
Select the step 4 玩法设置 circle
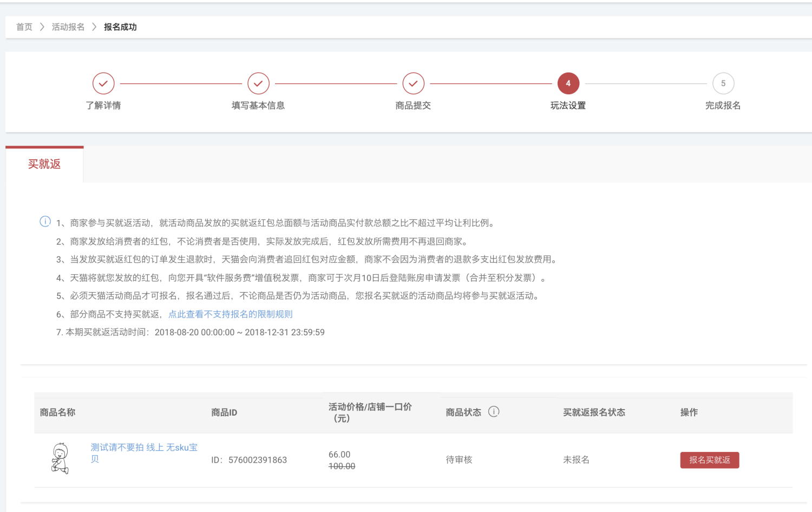[x=568, y=83]
